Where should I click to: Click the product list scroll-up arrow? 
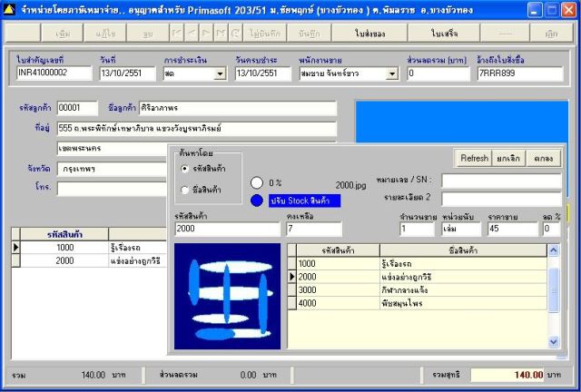pyautogui.click(x=554, y=250)
